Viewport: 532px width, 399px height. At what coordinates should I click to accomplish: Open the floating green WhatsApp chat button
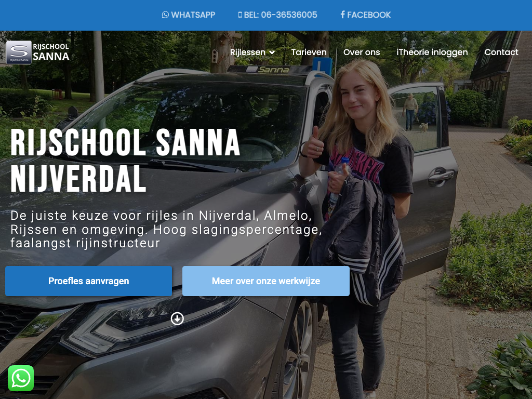[21, 378]
